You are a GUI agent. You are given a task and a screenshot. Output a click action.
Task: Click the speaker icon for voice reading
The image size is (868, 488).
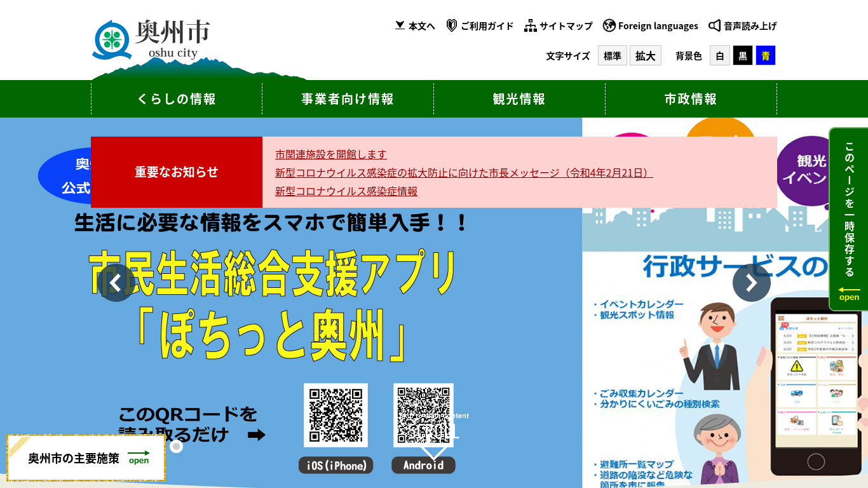pos(715,26)
